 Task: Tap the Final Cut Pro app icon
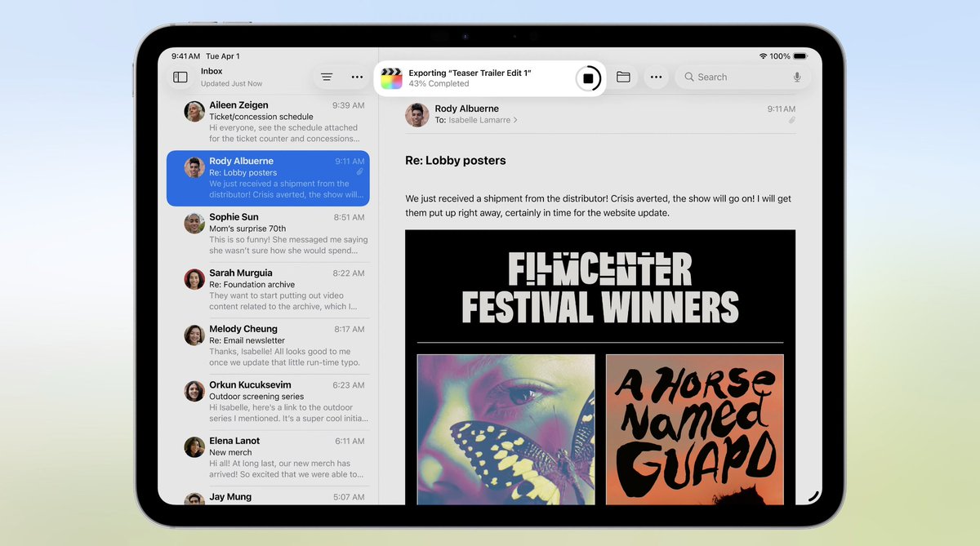392,78
